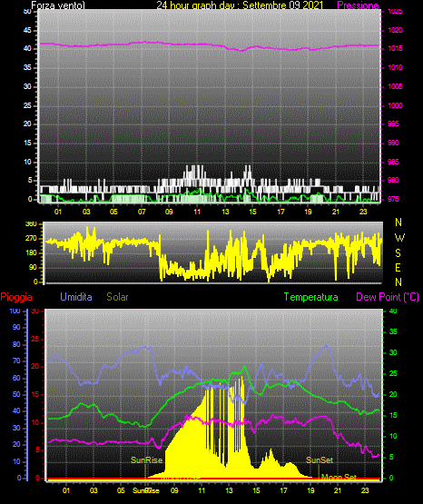Screen dimensions: 423x504
Task: Click the Pioggia legend label
Action: [16, 297]
